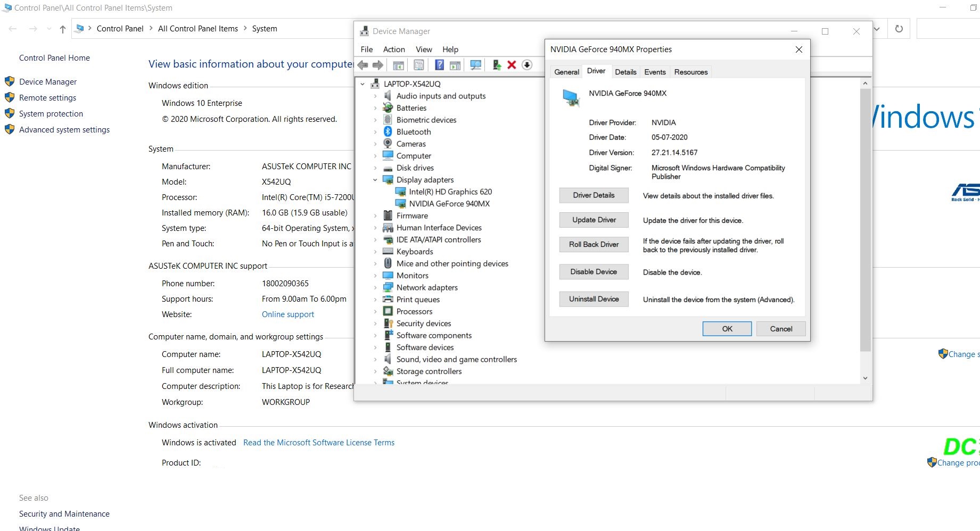Click the Security devices key icon
Viewport: 980px width, 531px height.
coord(388,323)
